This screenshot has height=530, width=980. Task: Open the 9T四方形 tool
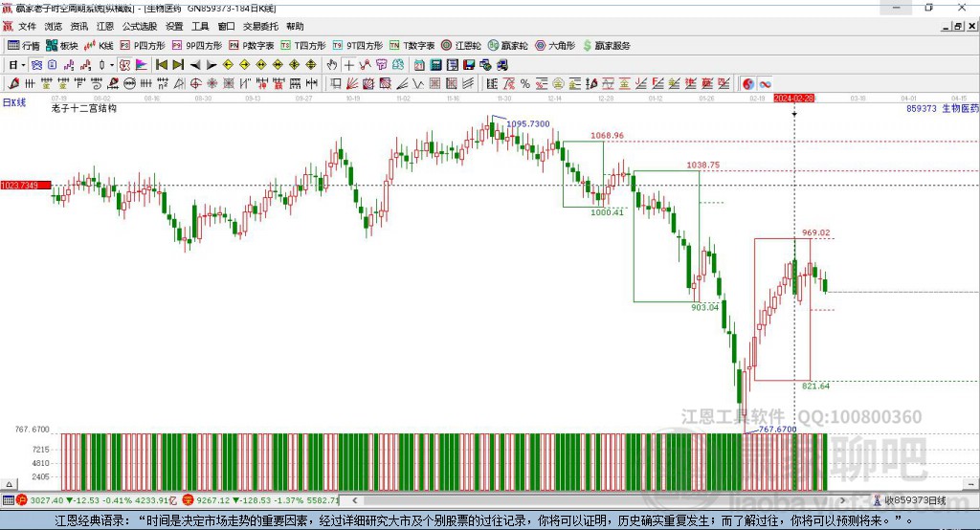(358, 46)
